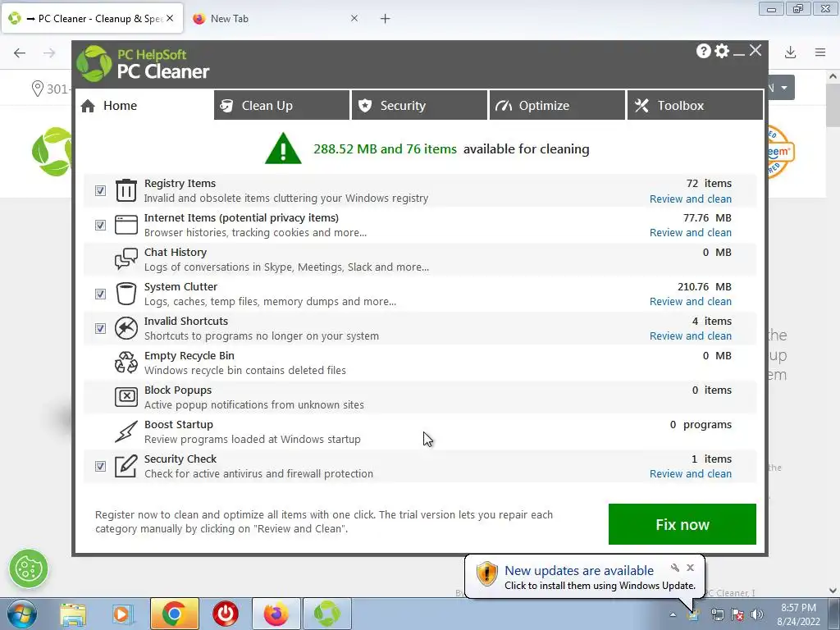Viewport: 840px width, 630px height.
Task: Close the New Tab browser tab
Action: [354, 18]
